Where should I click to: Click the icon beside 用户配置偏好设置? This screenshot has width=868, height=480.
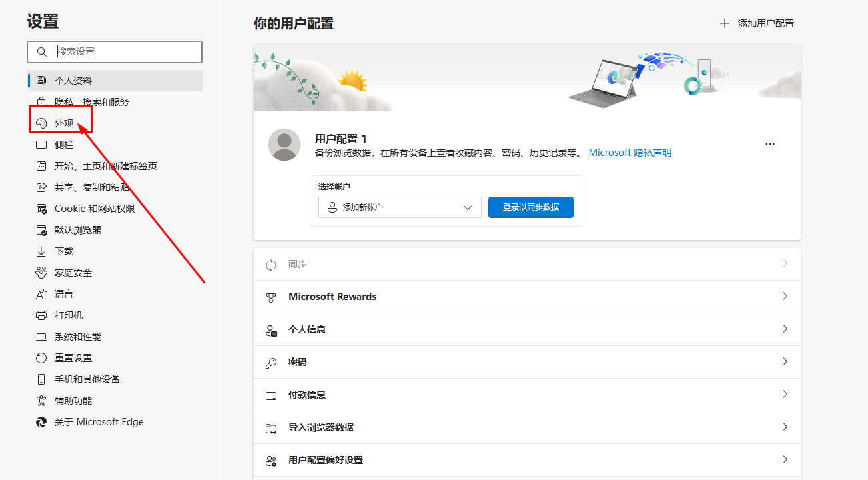tap(271, 461)
